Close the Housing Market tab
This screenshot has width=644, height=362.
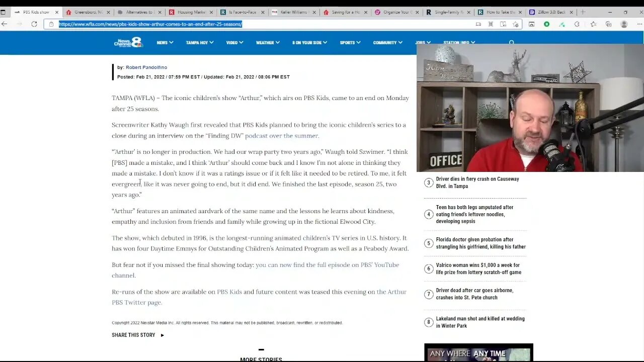210,12
